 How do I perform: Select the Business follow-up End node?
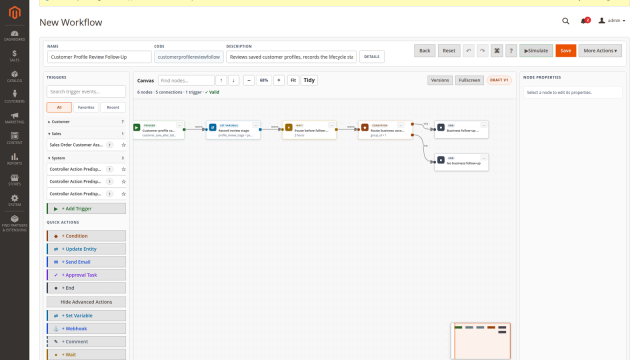point(462,129)
